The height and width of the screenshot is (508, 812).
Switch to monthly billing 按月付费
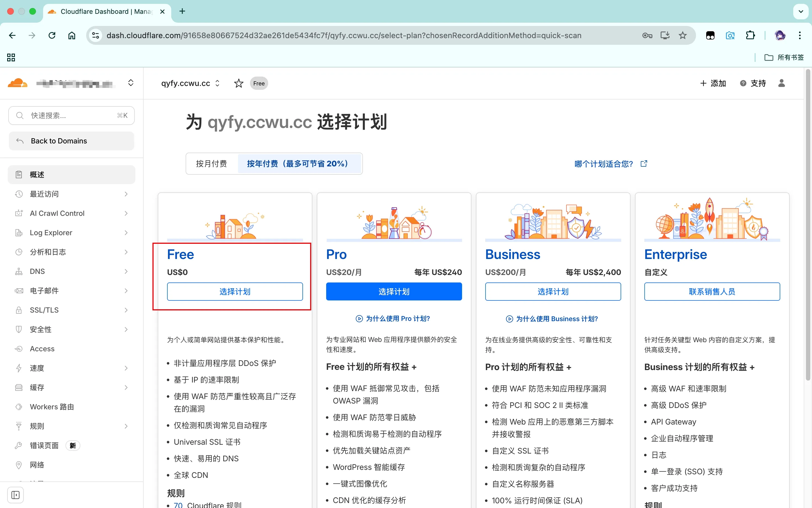(x=212, y=164)
